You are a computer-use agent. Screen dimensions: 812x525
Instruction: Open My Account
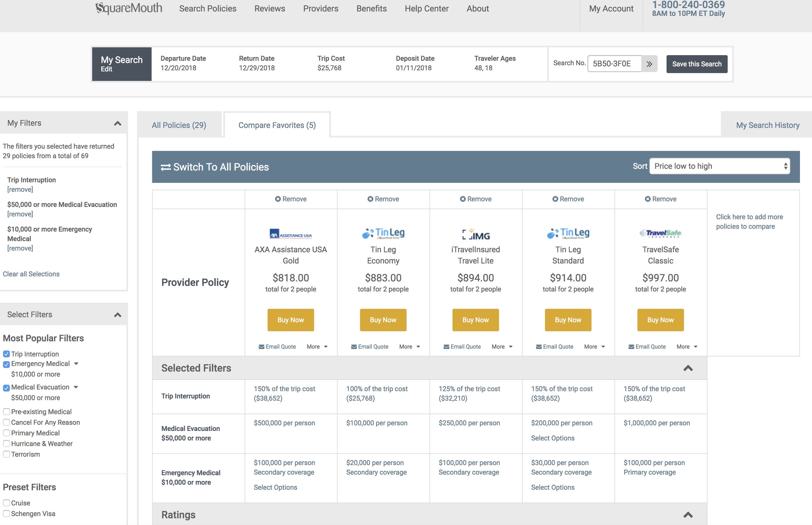pyautogui.click(x=611, y=8)
